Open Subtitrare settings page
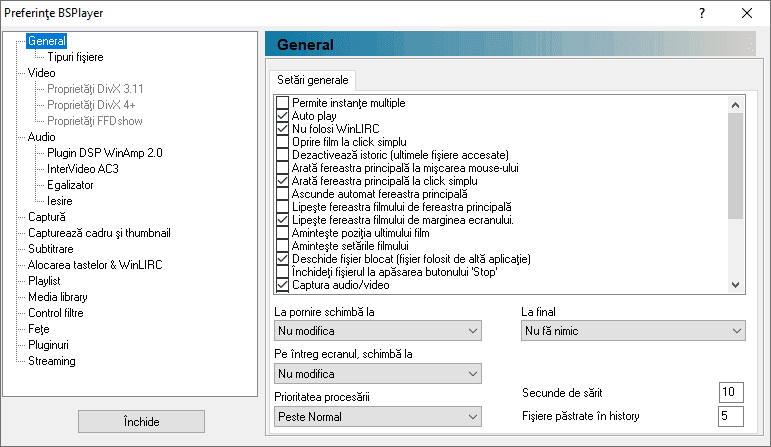The width and height of the screenshot is (771, 447). (50, 249)
